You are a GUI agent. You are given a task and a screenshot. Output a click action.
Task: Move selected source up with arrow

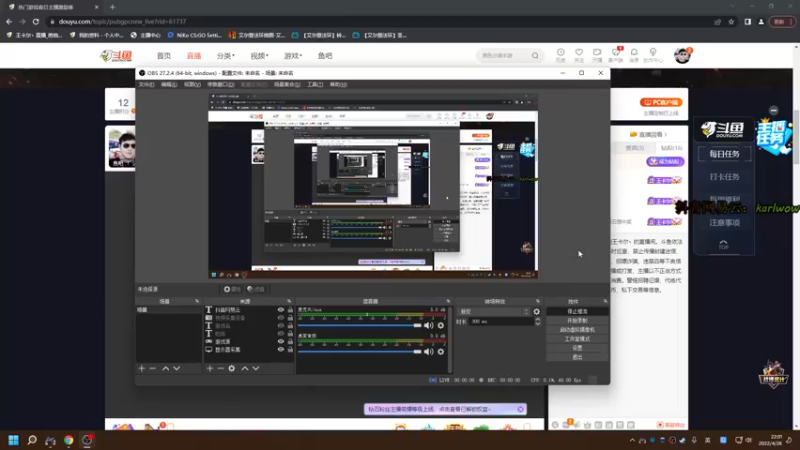[245, 368]
